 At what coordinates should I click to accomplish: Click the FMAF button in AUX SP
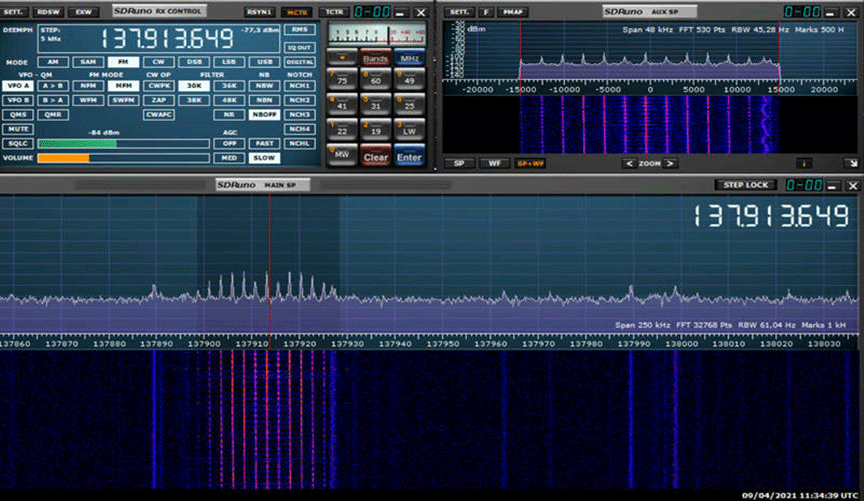513,12
